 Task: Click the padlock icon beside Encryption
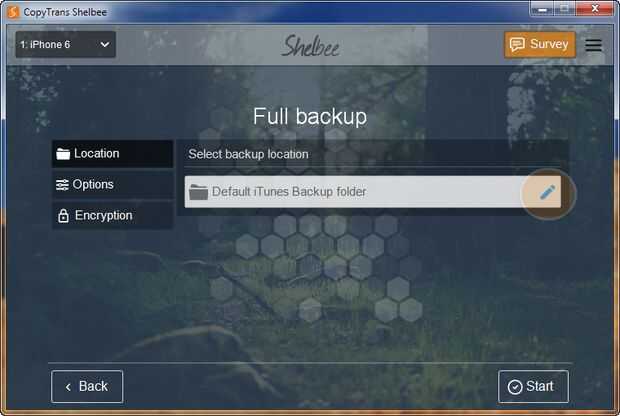[63, 216]
